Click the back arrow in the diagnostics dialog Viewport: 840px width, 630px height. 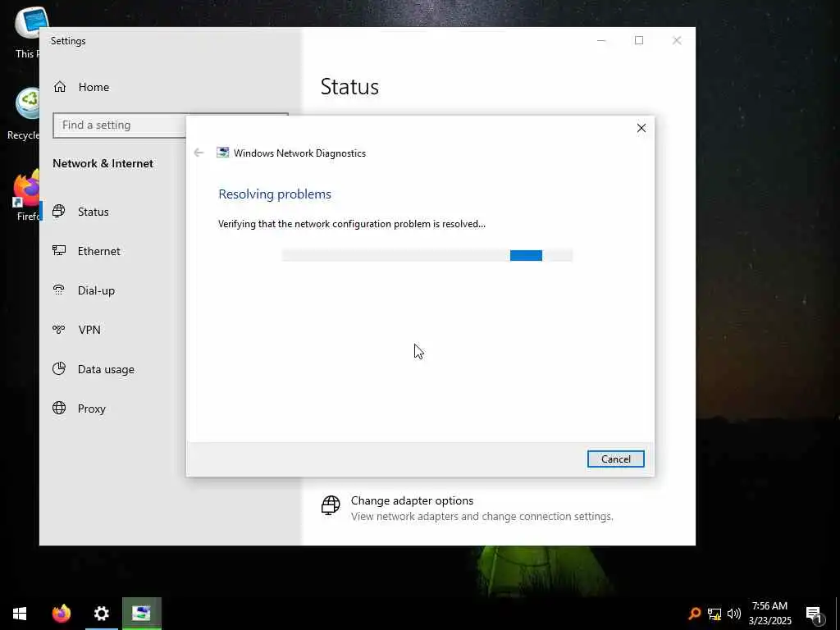point(199,153)
